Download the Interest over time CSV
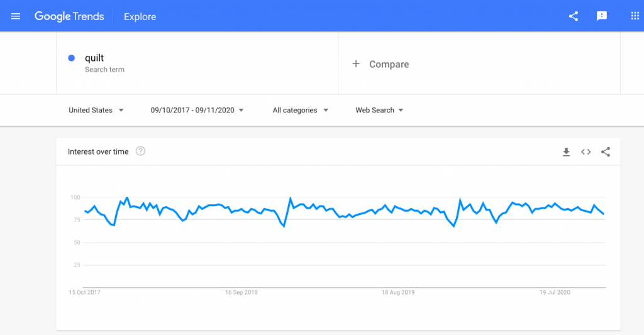The image size is (644, 335). coord(566,152)
